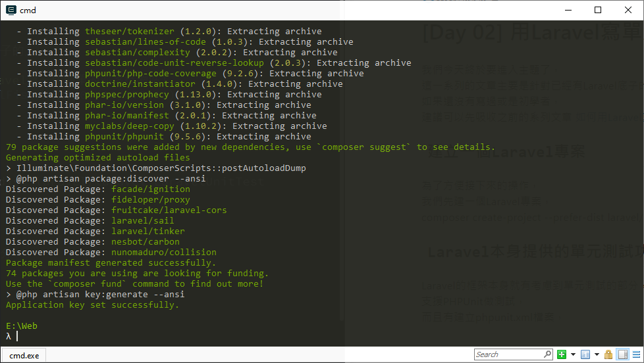Screen dimensions: 644x363
Task: Click the 'myclabs/deep-copy' package name
Action: (129, 126)
